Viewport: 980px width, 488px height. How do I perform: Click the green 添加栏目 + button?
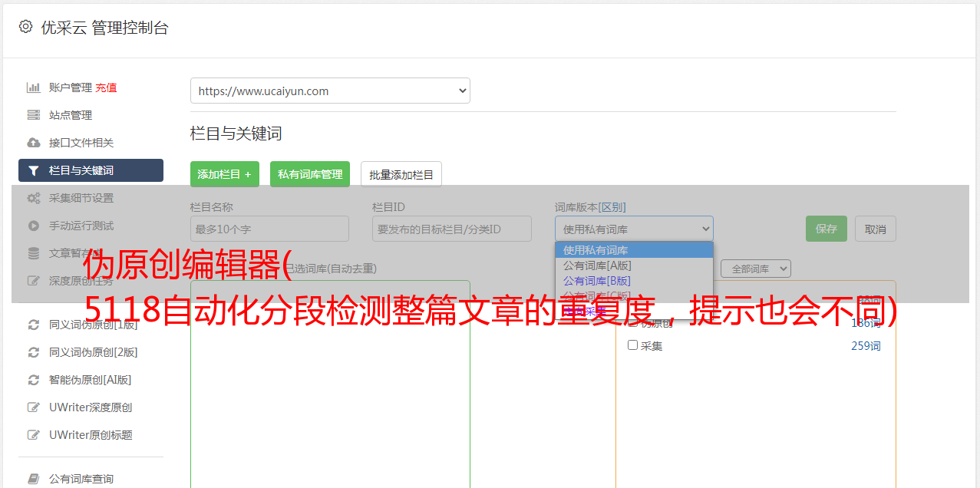click(225, 174)
